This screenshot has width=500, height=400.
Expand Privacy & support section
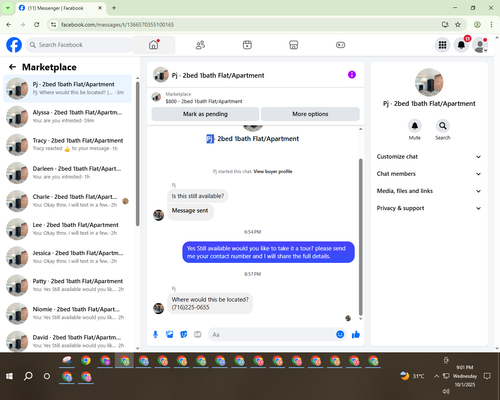tap(429, 208)
